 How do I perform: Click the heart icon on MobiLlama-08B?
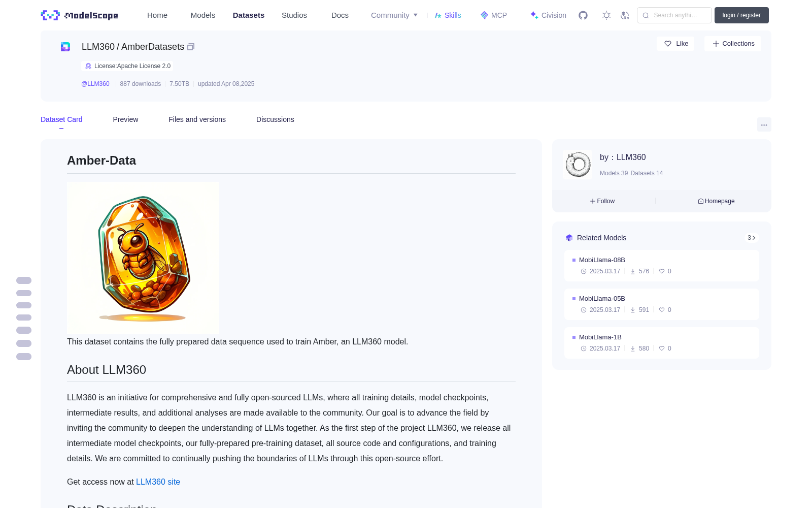click(662, 271)
